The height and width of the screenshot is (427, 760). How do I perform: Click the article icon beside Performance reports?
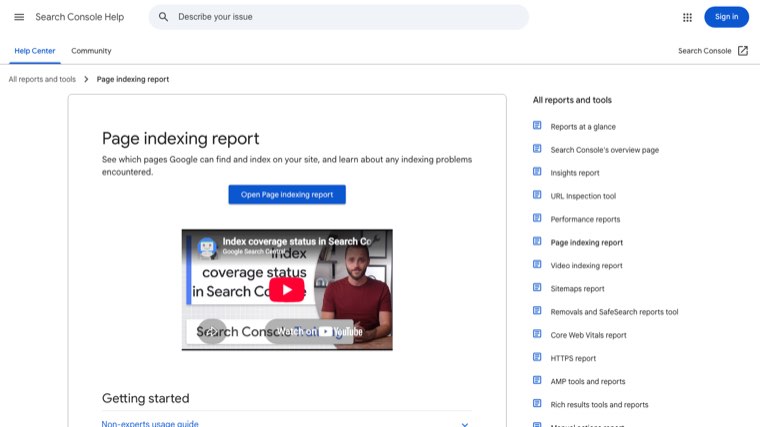click(x=537, y=218)
